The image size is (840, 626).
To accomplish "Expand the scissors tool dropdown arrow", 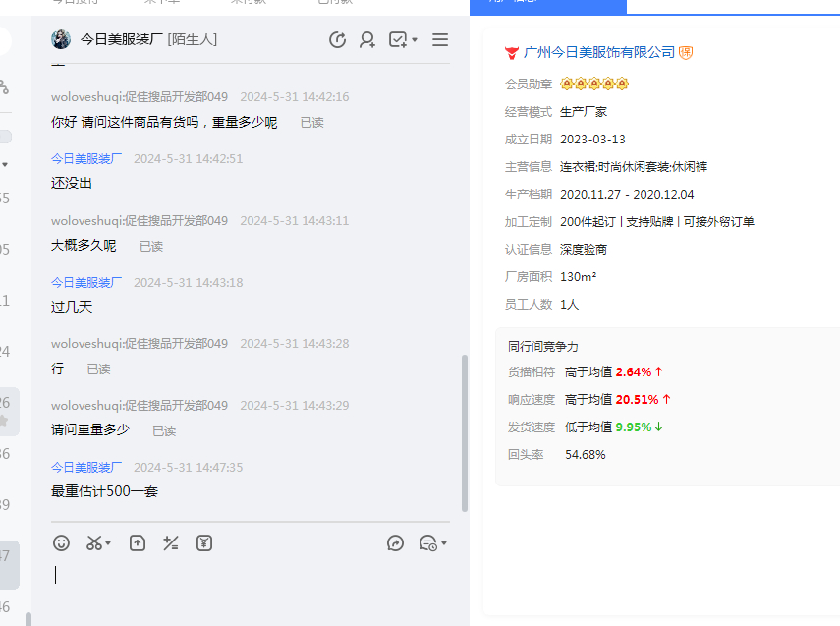I will [x=108, y=543].
